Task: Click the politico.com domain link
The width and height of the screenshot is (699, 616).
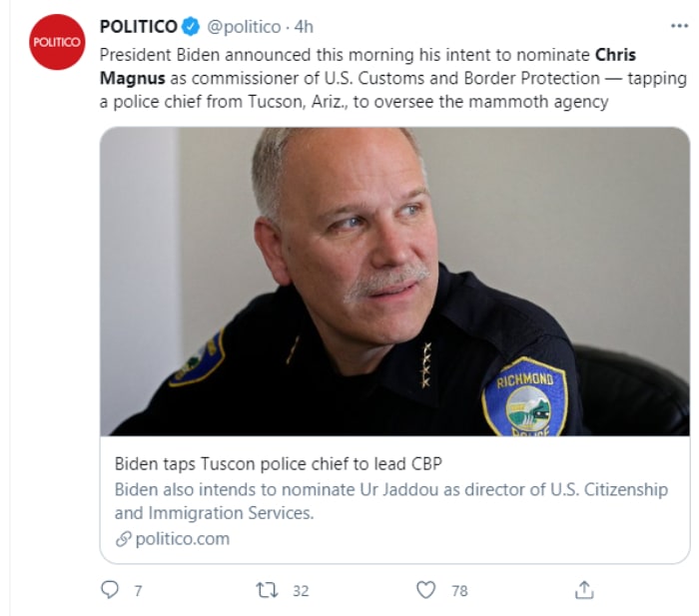Action: pyautogui.click(x=183, y=539)
